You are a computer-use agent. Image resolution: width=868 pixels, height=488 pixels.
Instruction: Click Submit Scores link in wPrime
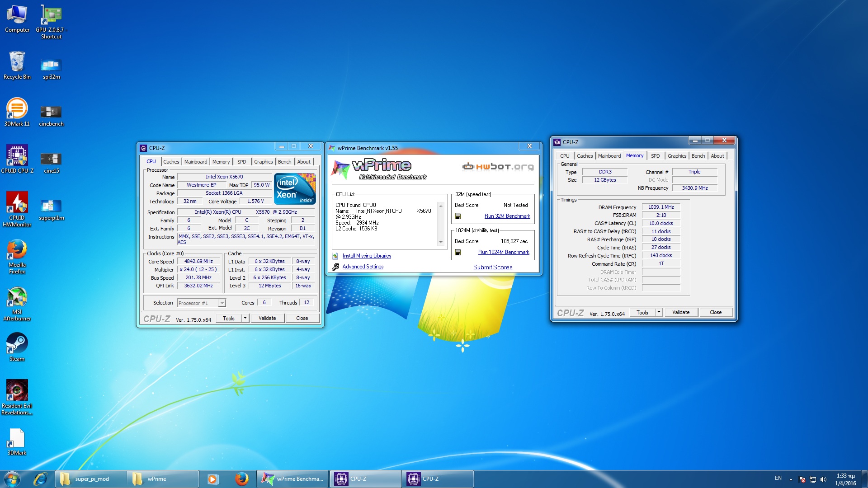[x=493, y=267]
